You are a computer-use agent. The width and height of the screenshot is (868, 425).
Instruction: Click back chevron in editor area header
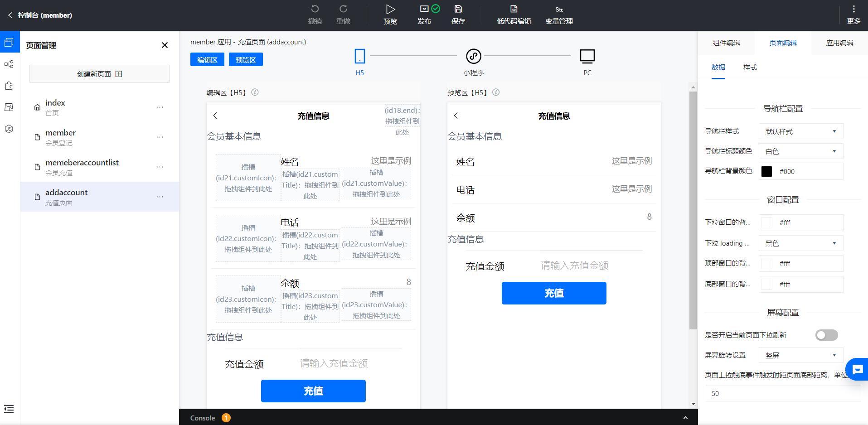[215, 116]
